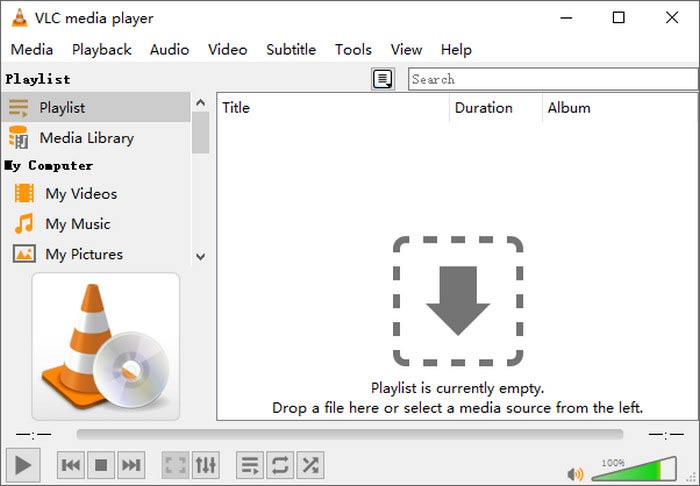
Task: Click sidebar scroll up arrow
Action: tap(201, 103)
